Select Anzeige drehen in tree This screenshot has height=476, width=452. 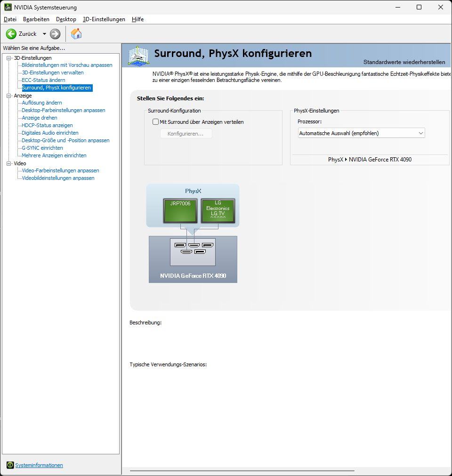click(x=40, y=118)
